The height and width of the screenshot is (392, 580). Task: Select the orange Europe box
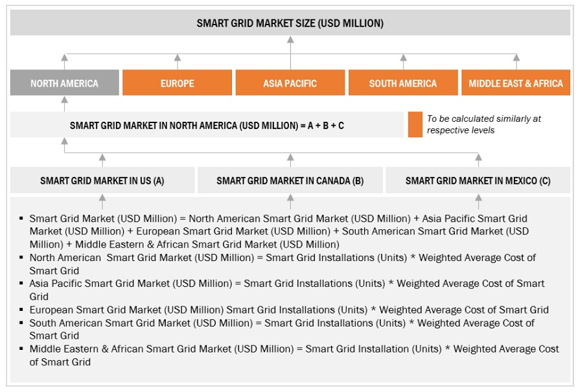(177, 83)
